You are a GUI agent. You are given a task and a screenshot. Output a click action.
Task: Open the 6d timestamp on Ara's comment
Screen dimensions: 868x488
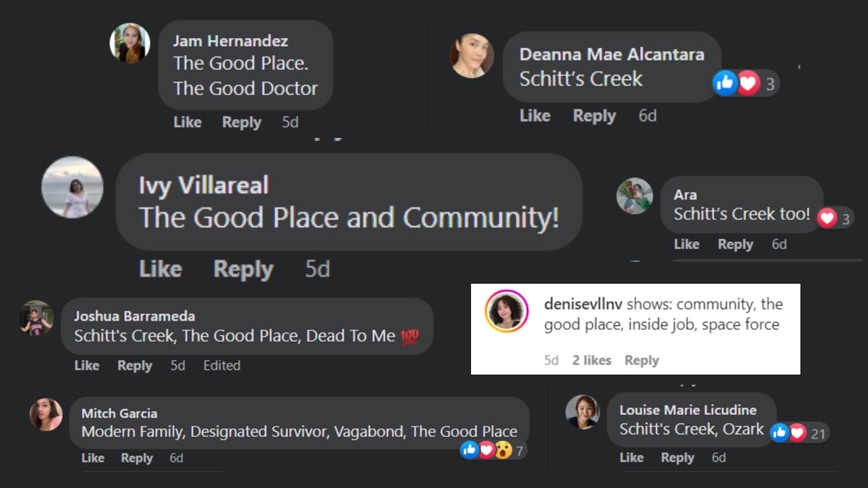pos(779,244)
